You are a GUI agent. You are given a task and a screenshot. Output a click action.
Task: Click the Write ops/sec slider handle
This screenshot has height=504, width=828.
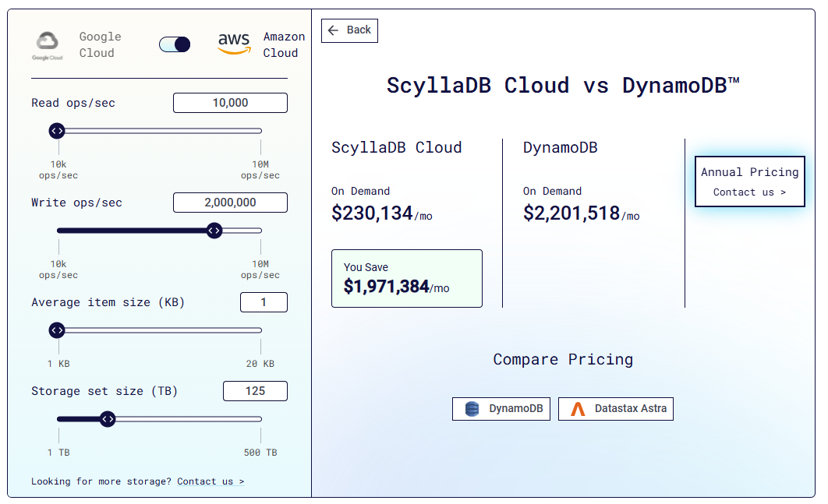[x=214, y=231]
